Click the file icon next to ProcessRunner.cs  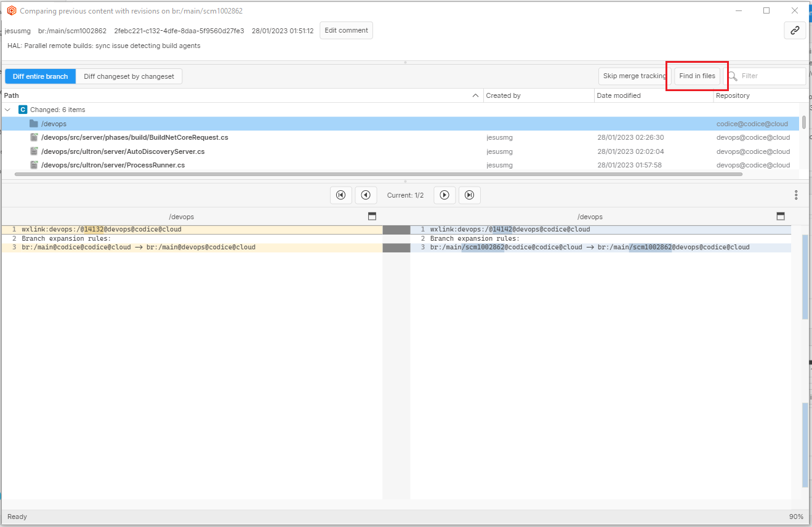tap(34, 165)
